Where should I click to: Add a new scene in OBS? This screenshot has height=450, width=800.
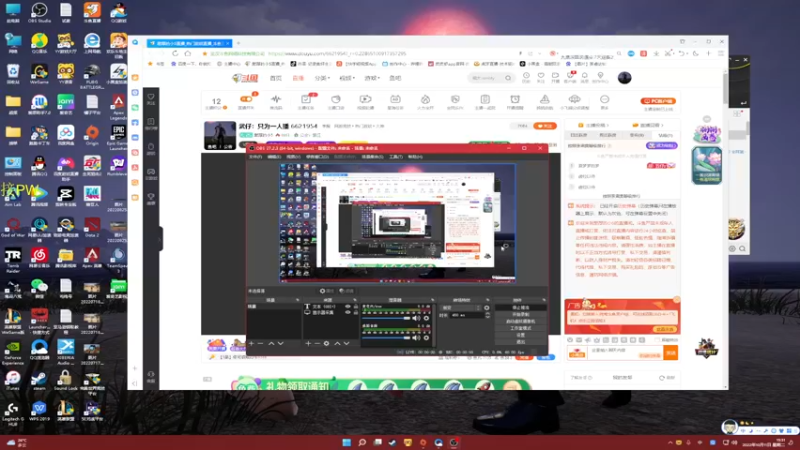(251, 343)
